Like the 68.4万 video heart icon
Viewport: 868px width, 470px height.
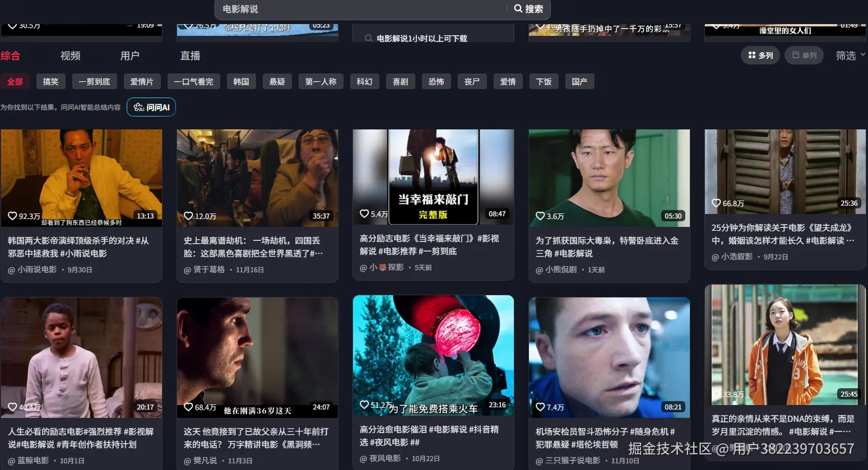pos(189,407)
